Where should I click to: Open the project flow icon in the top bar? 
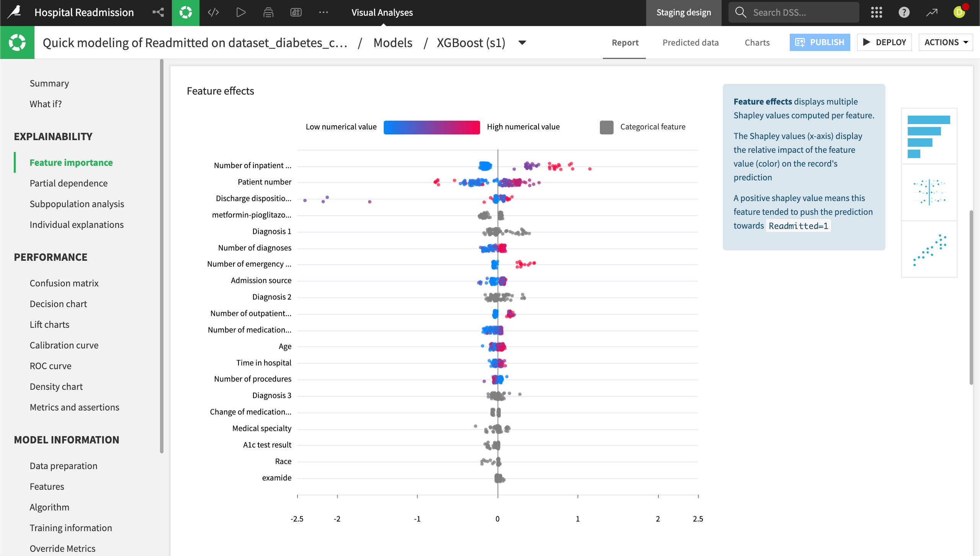[x=158, y=12]
